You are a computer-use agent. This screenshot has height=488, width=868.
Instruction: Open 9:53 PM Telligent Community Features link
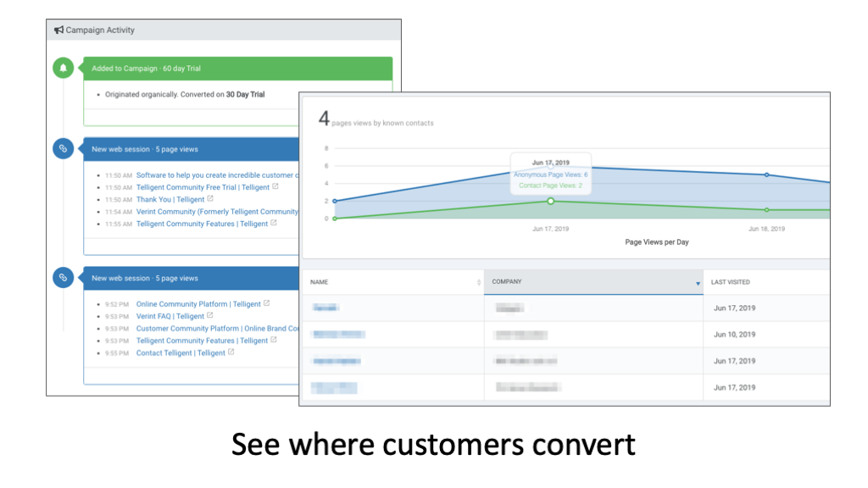coord(202,341)
